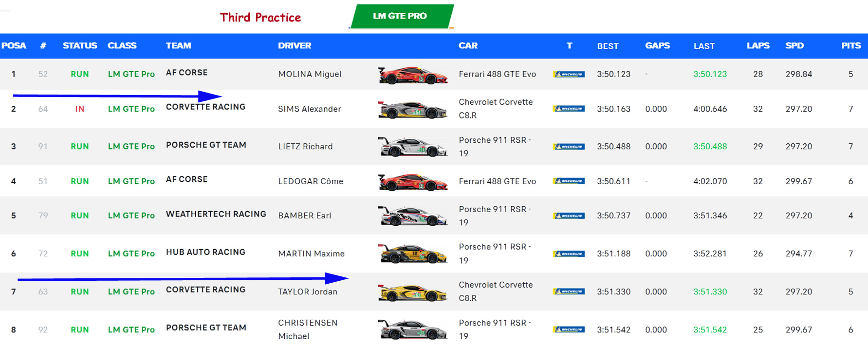
Task: Click the Michelin tyre logo in row 1
Action: [x=569, y=75]
